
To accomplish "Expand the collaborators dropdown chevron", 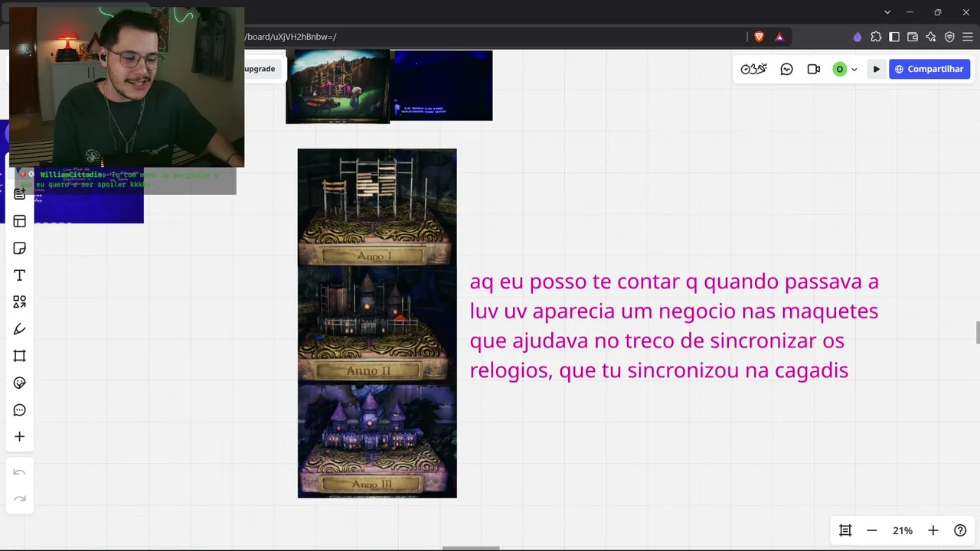I will [x=854, y=69].
